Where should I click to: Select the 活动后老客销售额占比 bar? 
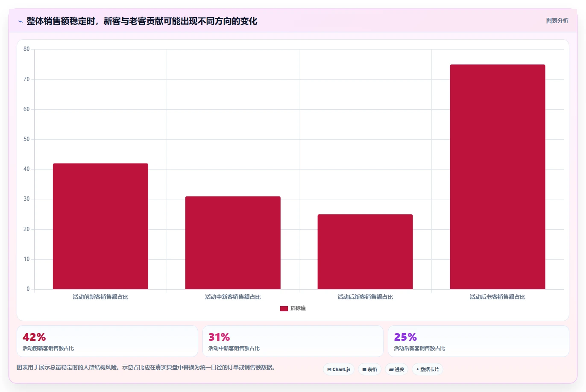tap(498, 177)
